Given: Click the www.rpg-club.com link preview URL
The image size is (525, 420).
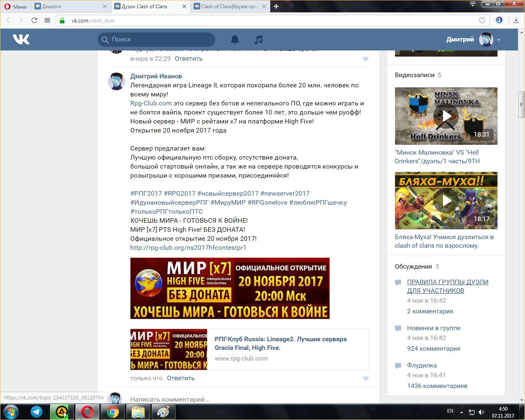Looking at the screenshot, I should (241, 358).
